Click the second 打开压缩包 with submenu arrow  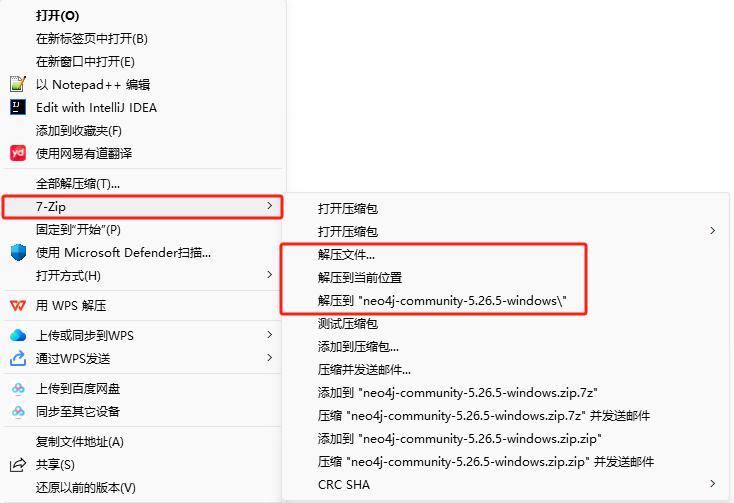click(348, 231)
